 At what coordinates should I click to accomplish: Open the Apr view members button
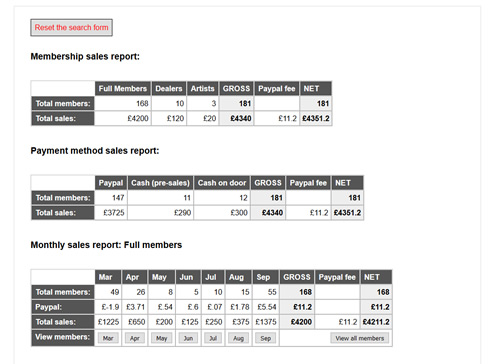[135, 338]
